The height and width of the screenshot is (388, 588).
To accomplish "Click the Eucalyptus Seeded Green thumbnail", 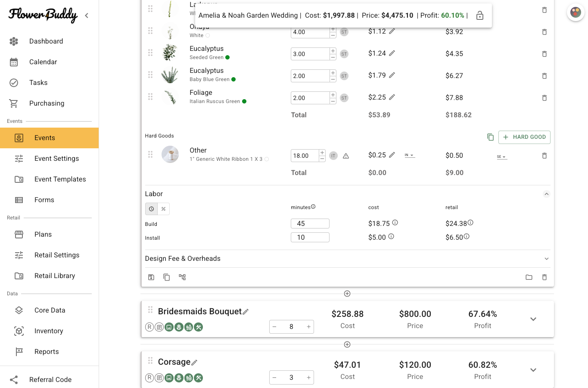I will pyautogui.click(x=170, y=53).
